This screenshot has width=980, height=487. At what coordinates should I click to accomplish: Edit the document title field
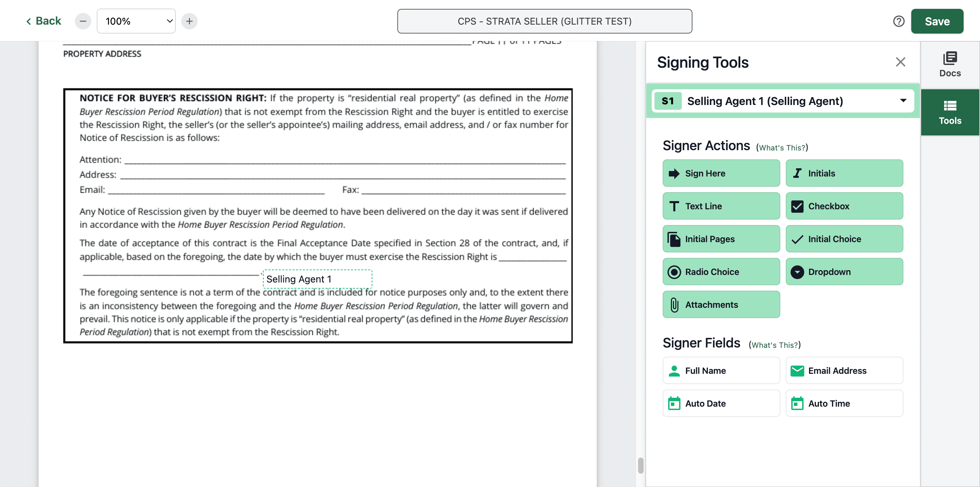click(x=544, y=21)
